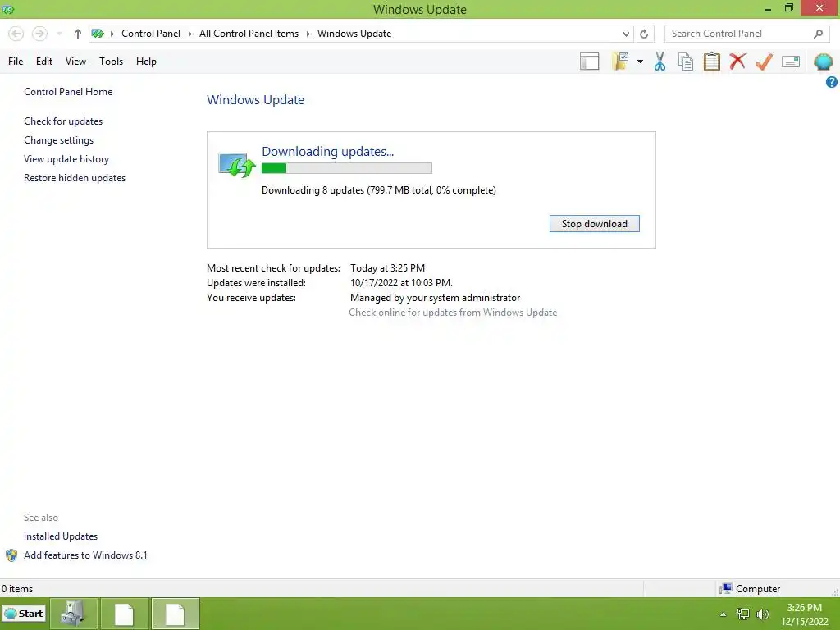This screenshot has height=630, width=840.
Task: Open the Edit menu
Action: (x=44, y=62)
